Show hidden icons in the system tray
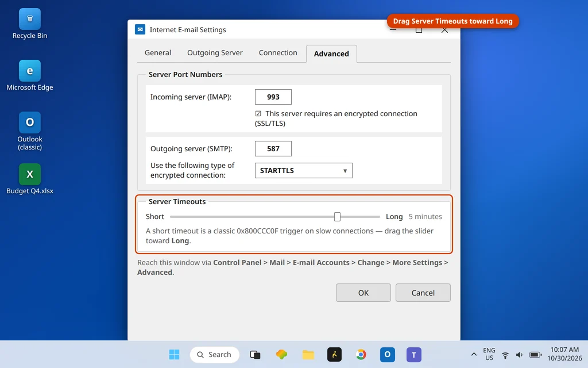The width and height of the screenshot is (588, 368). click(x=474, y=354)
